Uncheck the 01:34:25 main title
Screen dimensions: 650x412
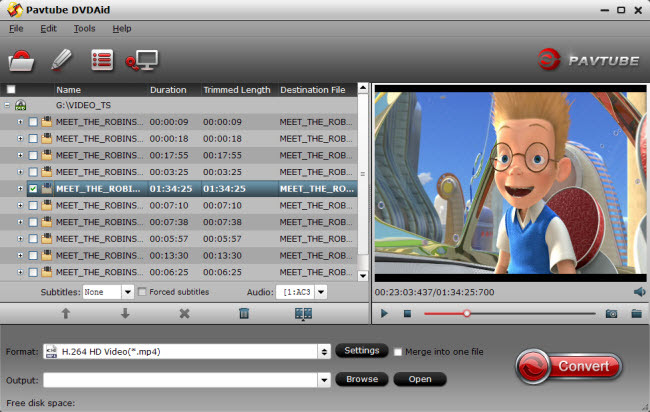(x=33, y=189)
